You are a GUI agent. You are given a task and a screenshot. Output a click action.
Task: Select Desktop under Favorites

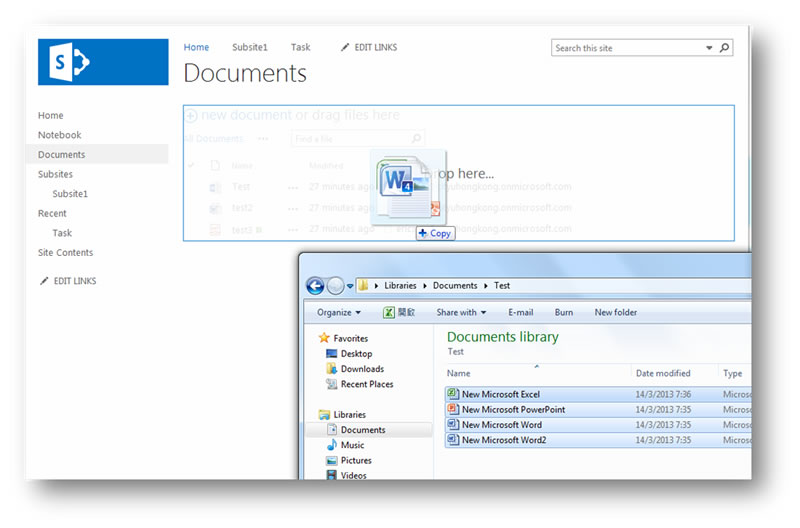(356, 354)
